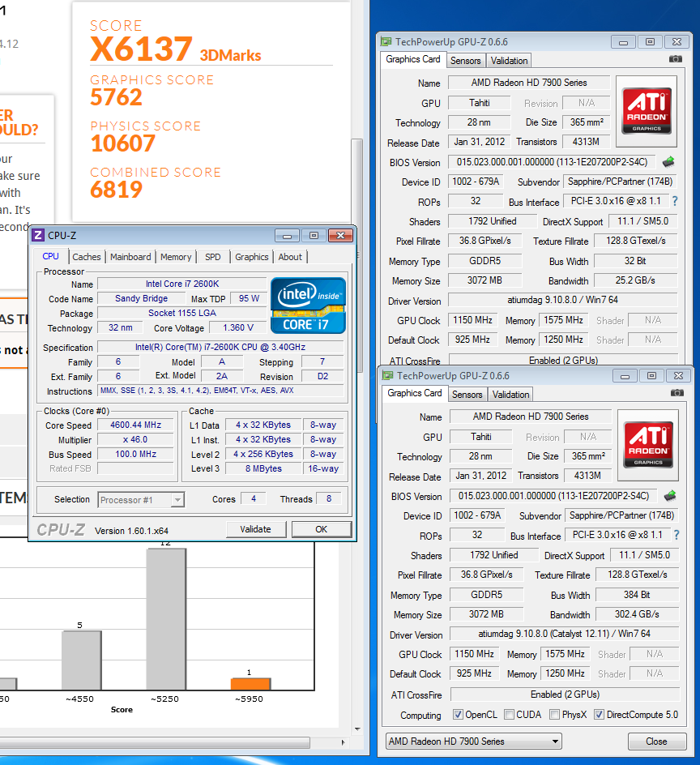The image size is (700, 765).
Task: Click Bandwidth field showing 25.2 GB/s
Action: [x=636, y=280]
